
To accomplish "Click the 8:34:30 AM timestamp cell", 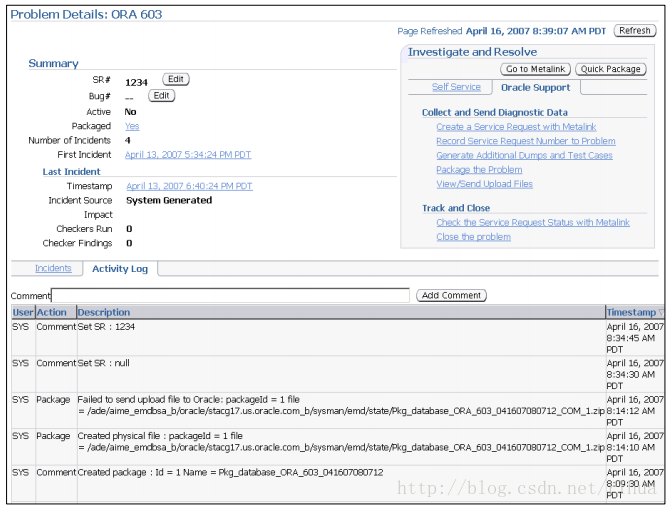I will 635,374.
